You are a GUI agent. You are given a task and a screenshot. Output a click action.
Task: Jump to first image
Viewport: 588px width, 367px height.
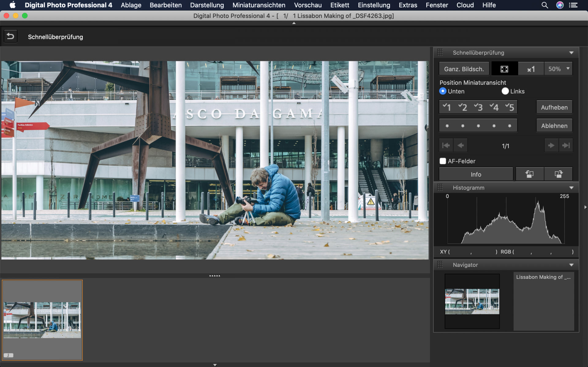tap(446, 146)
